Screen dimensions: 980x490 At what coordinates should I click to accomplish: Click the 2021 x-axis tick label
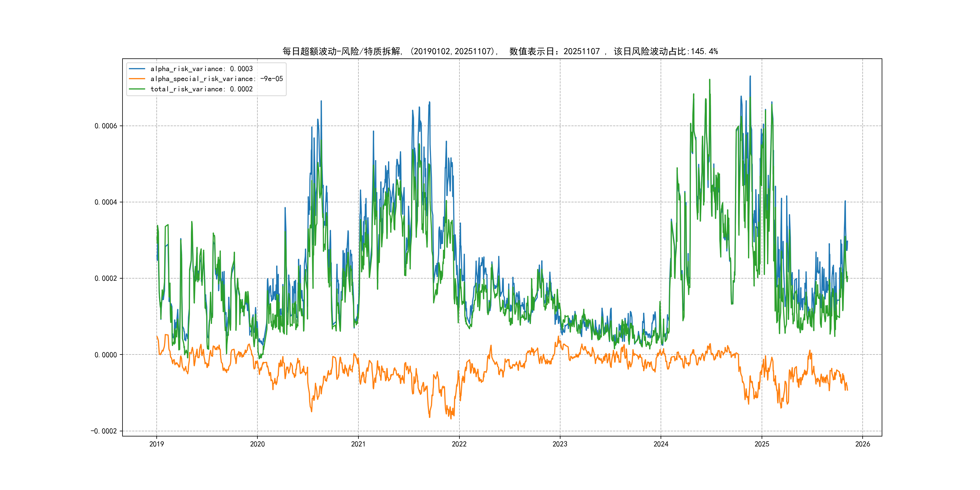[x=358, y=444]
